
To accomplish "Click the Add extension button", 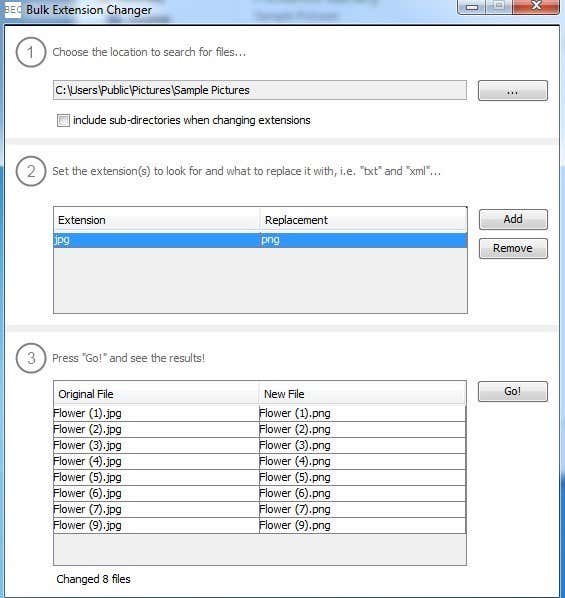I will [513, 219].
